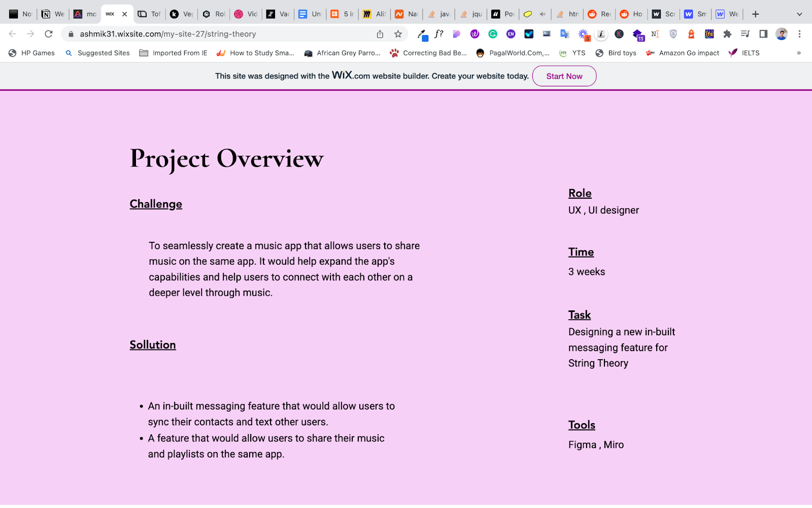
Task: Open the African Grey Parro... bookmark
Action: point(342,53)
